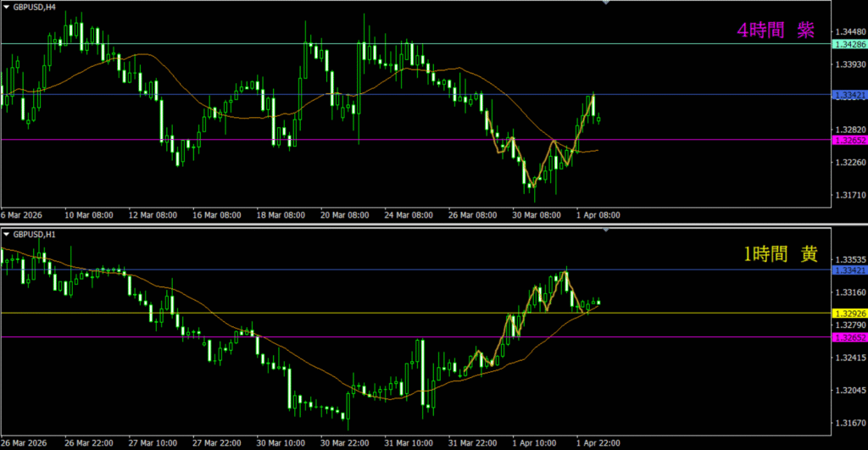This screenshot has height=450, width=868.
Task: Select the green 1.34286 price label
Action: point(849,43)
